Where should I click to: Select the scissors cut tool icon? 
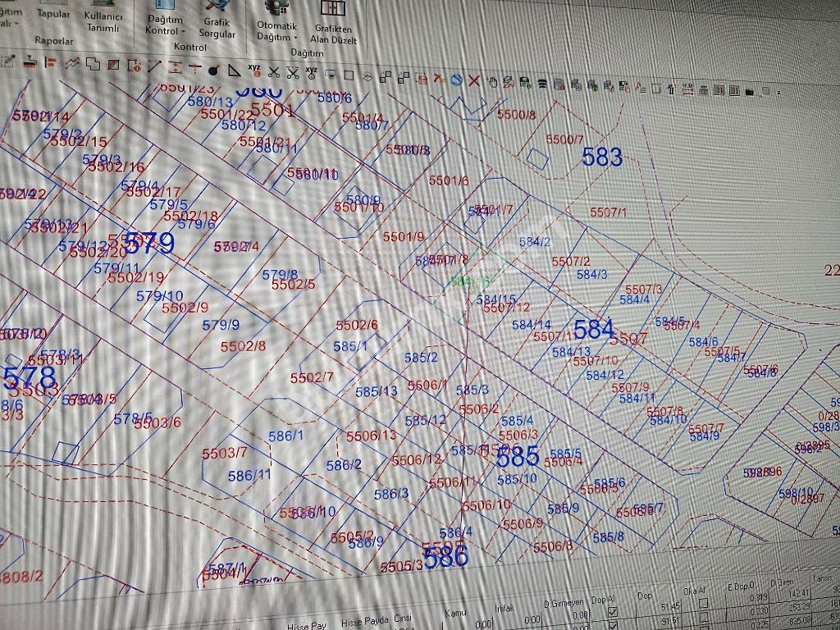coord(274,72)
